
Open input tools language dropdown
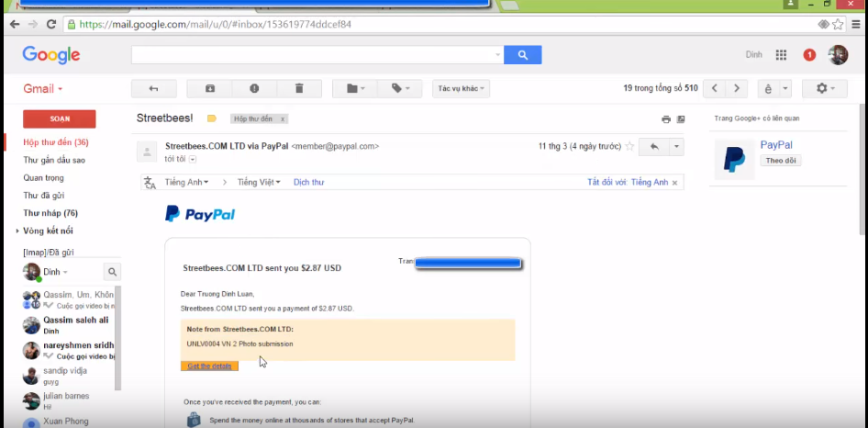point(785,89)
